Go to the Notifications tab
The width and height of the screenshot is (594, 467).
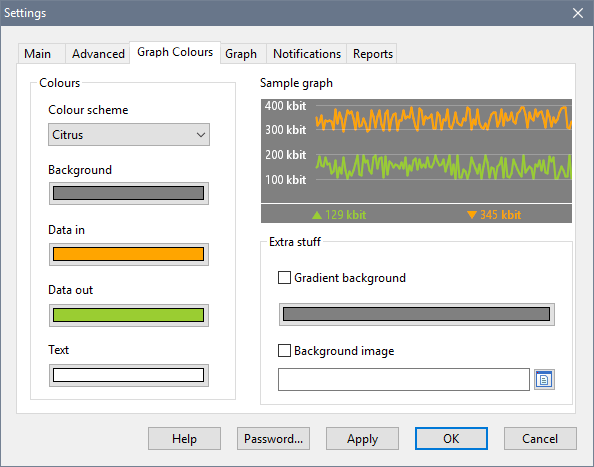[307, 54]
